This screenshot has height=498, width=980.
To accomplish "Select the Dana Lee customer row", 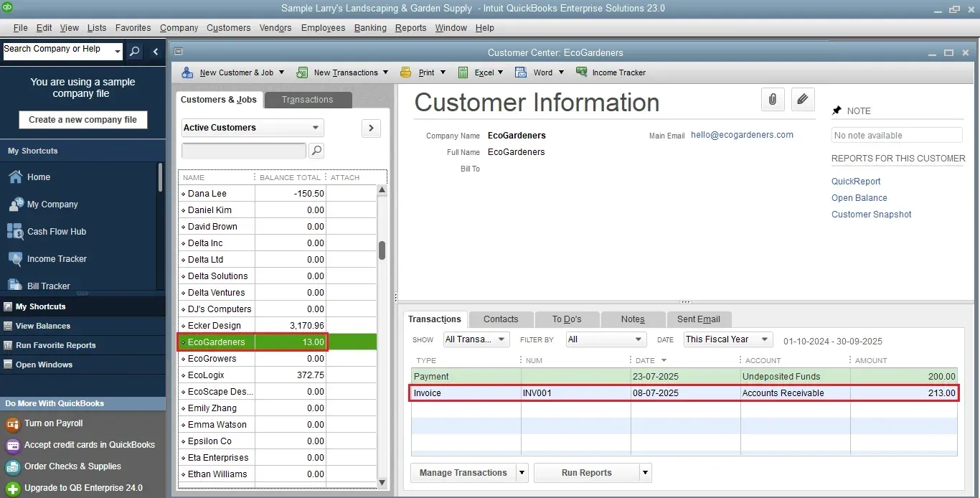I will (278, 194).
